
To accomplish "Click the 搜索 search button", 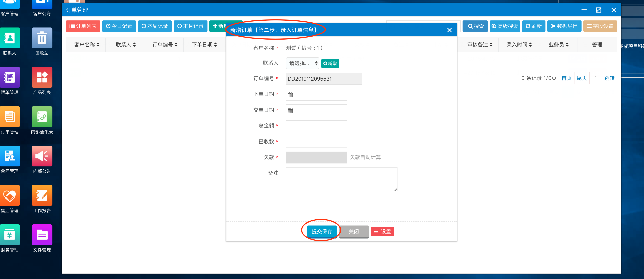I will (x=475, y=26).
